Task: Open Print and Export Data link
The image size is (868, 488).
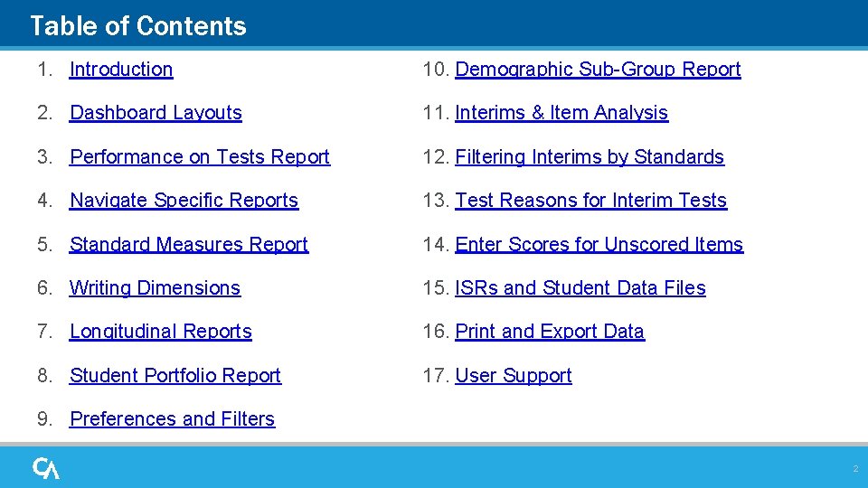Action: pos(550,332)
